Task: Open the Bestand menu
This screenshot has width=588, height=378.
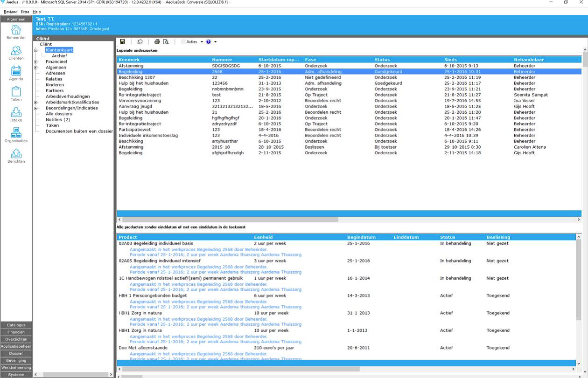Action: click(x=10, y=12)
